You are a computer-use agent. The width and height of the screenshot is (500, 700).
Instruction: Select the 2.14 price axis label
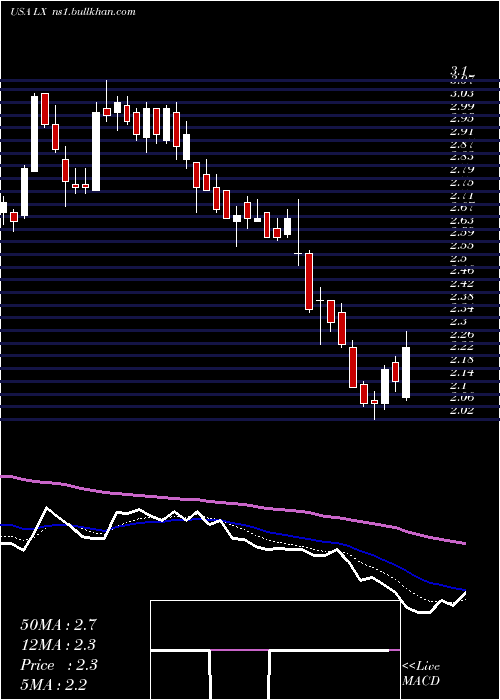[462, 372]
